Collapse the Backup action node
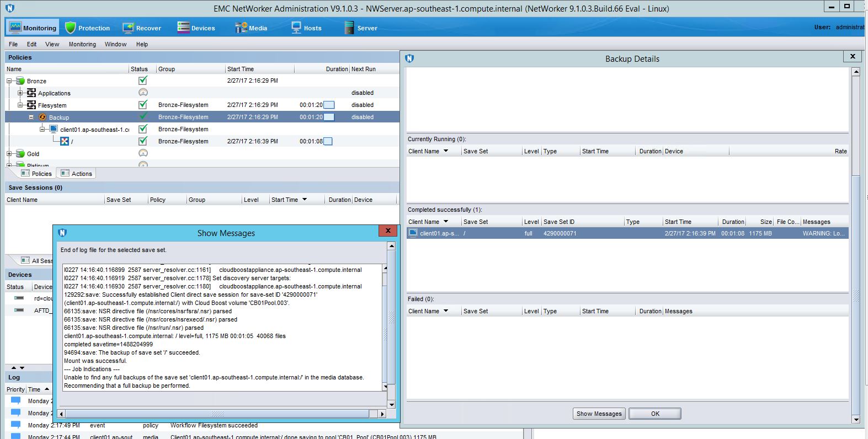868x439 pixels. 31,117
